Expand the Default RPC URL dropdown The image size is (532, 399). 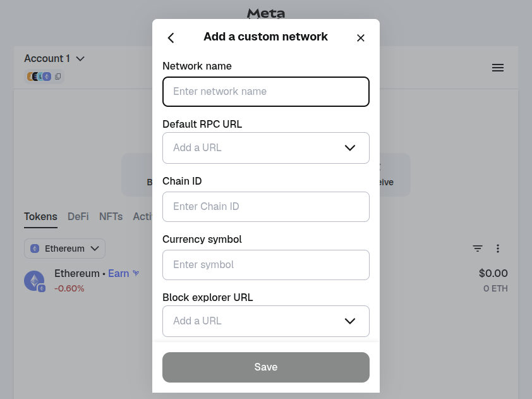point(350,147)
